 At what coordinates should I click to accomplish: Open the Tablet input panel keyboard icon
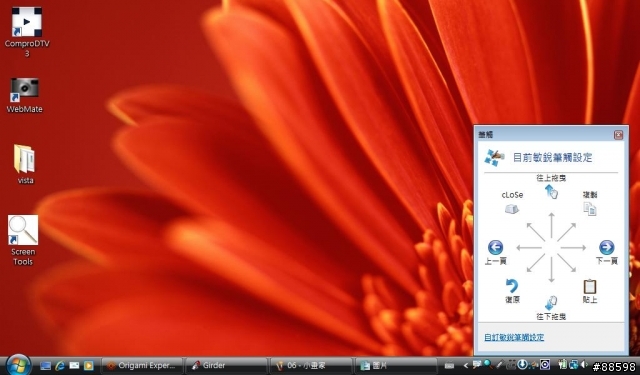click(449, 365)
